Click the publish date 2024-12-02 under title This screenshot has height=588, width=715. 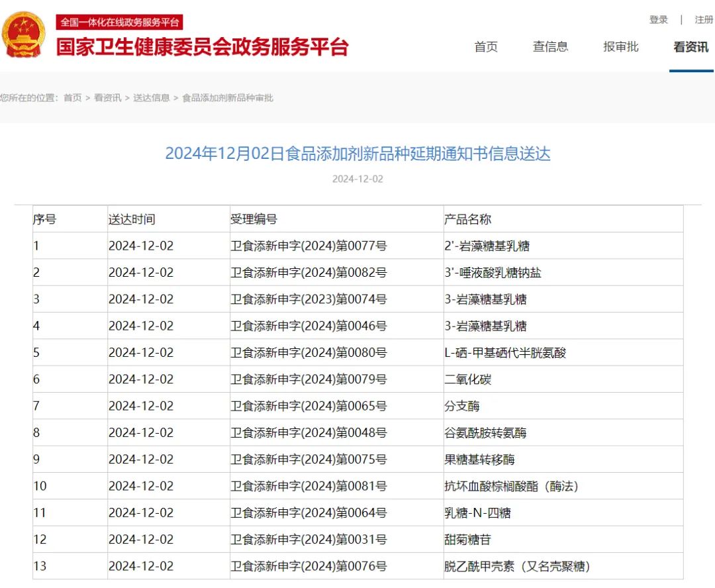click(x=358, y=179)
